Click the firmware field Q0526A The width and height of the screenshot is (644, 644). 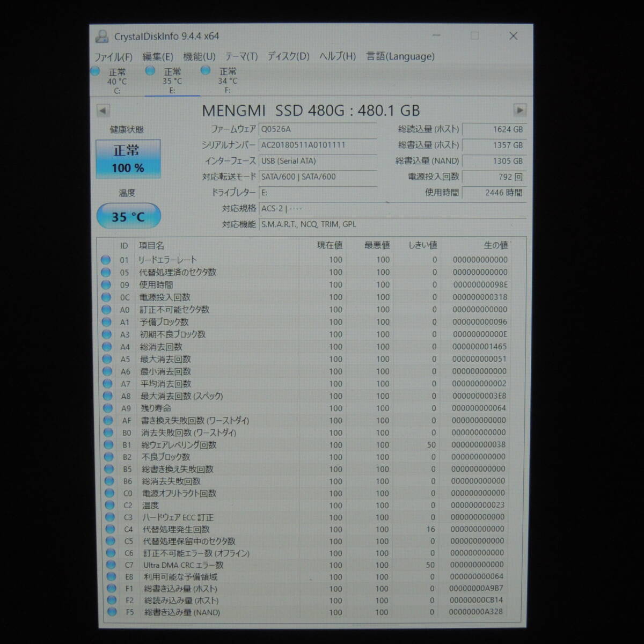[x=318, y=129]
